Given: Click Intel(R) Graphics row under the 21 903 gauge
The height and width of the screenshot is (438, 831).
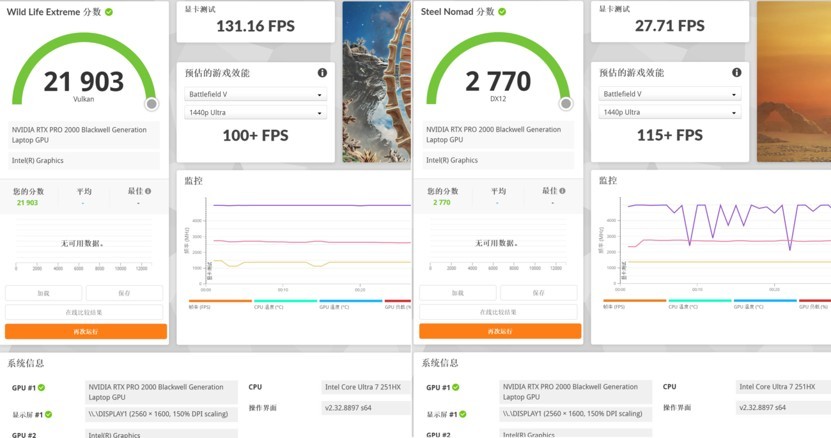Looking at the screenshot, I should (84, 161).
